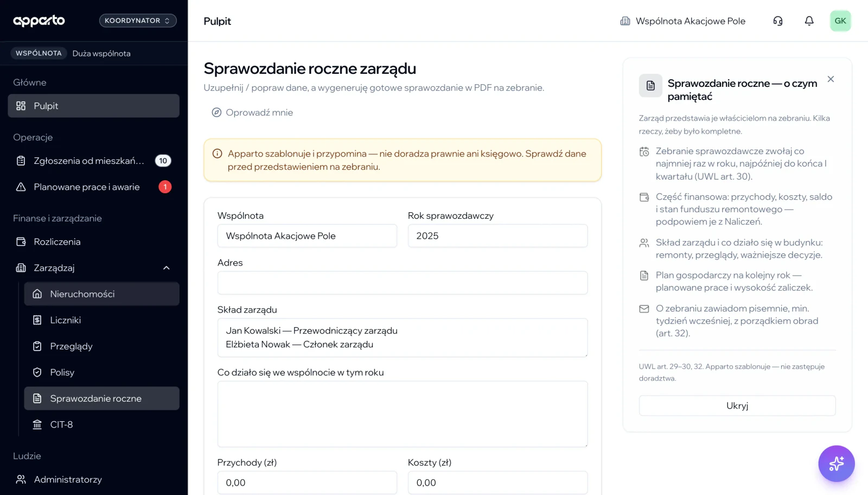
Task: Open notifications bell
Action: tap(809, 21)
